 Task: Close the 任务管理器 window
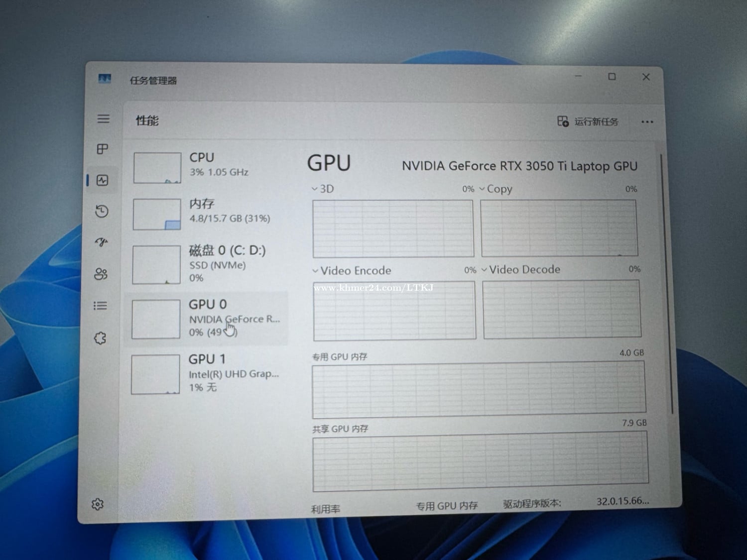click(x=646, y=77)
